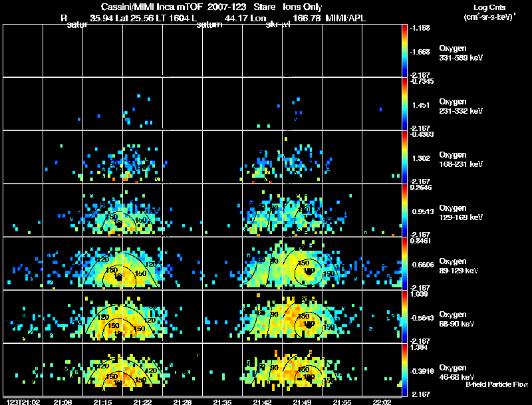Click the '21:35' time axis label
532x405 pixels.
(223, 402)
